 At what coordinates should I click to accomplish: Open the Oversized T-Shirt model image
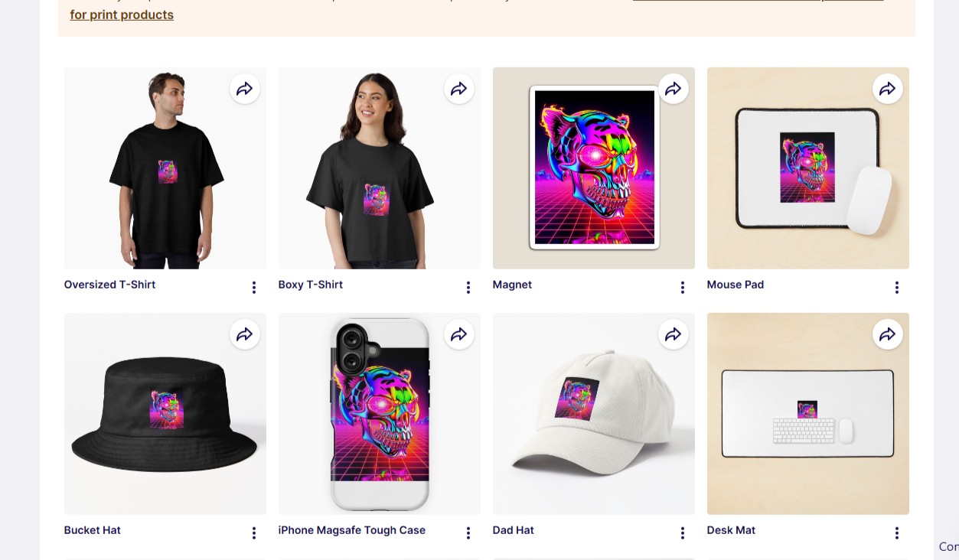coord(165,168)
